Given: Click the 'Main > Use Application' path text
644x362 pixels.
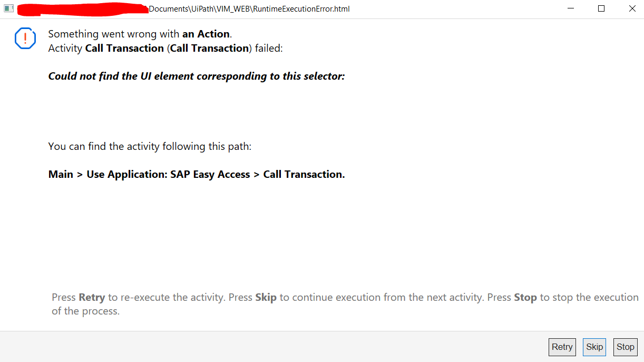Looking at the screenshot, I should tap(196, 174).
